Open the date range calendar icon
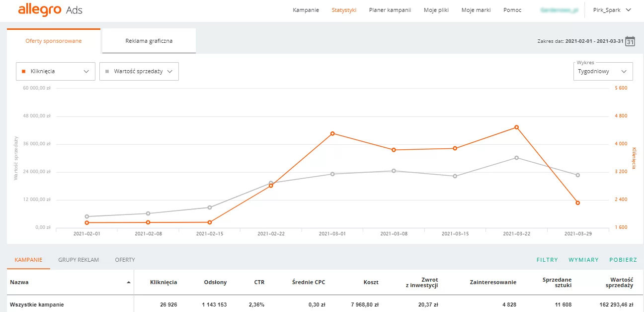644x312 pixels. 630,41
